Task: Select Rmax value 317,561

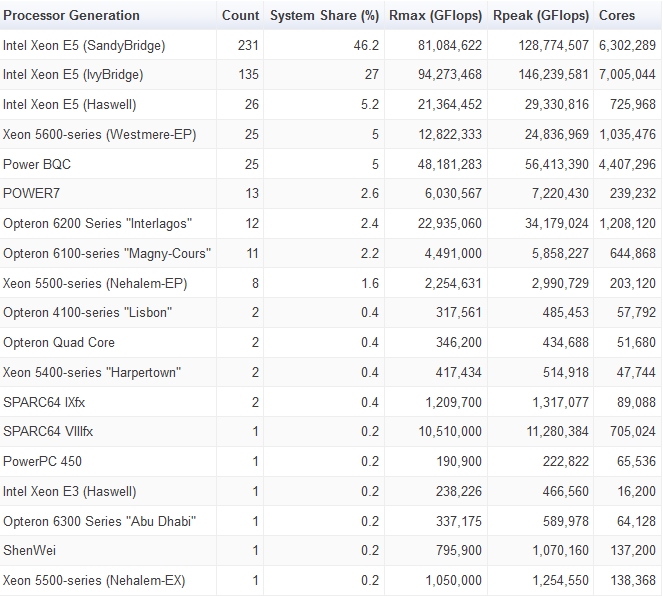Action: click(x=459, y=312)
